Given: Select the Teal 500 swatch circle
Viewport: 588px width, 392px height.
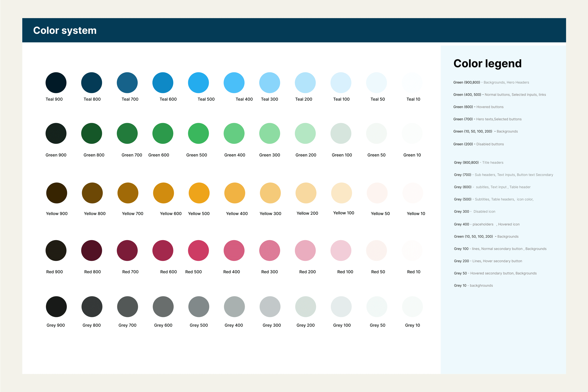Looking at the screenshot, I should [x=198, y=83].
